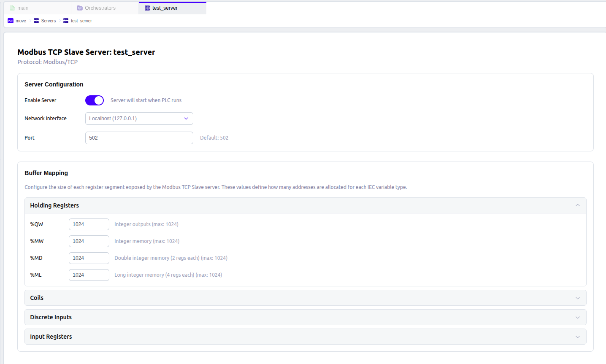
Task: Click the Port input field
Action: pos(139,138)
